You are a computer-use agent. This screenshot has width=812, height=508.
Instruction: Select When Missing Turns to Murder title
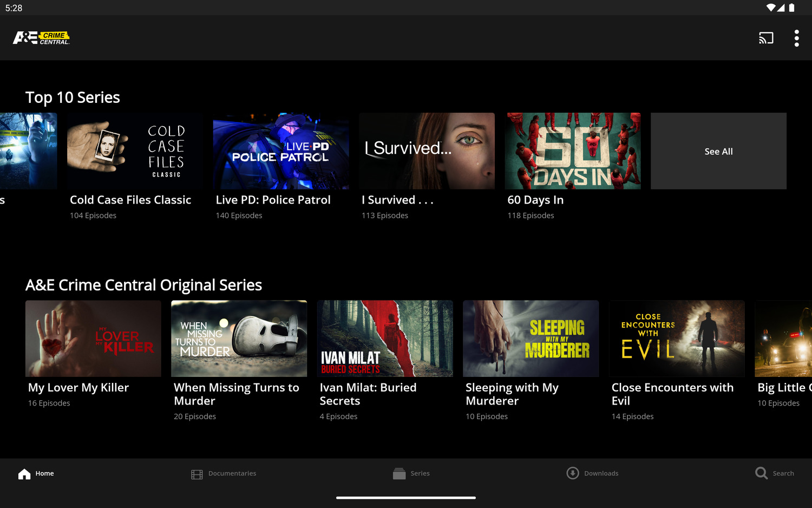coord(237,394)
